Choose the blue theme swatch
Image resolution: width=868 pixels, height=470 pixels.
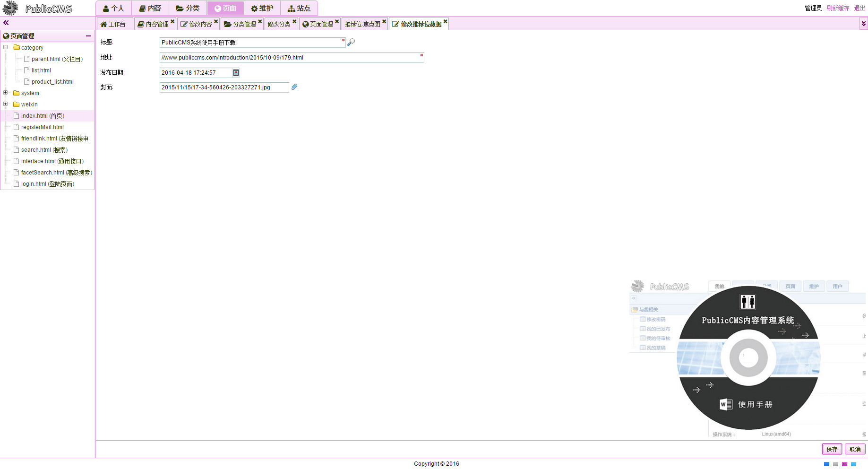click(x=826, y=464)
